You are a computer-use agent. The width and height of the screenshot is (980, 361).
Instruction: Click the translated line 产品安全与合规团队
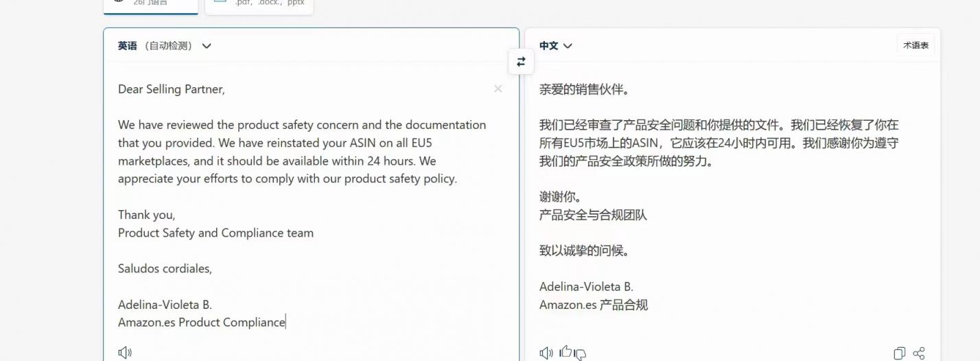click(x=593, y=215)
